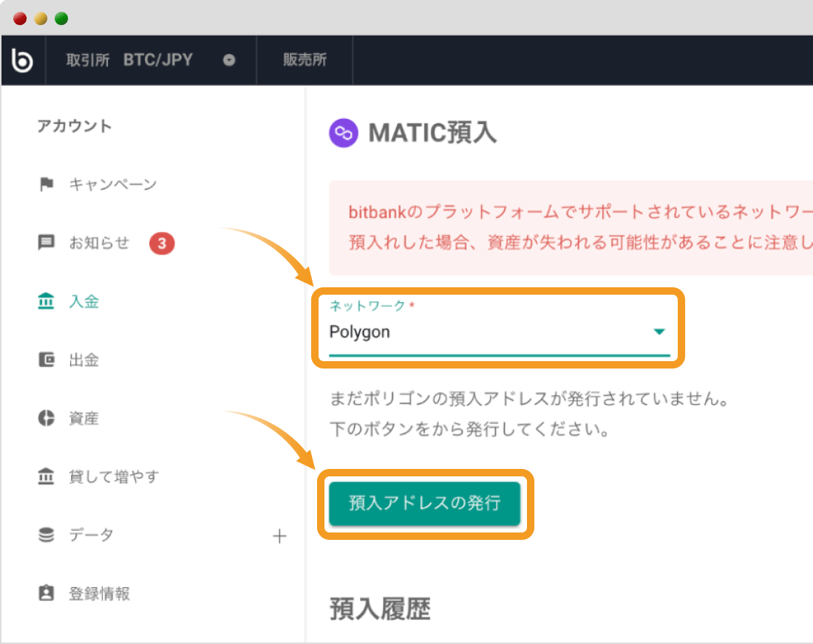The image size is (813, 644).
Task: Select the 取引所 BTC/JPY tab
Action: 151,60
